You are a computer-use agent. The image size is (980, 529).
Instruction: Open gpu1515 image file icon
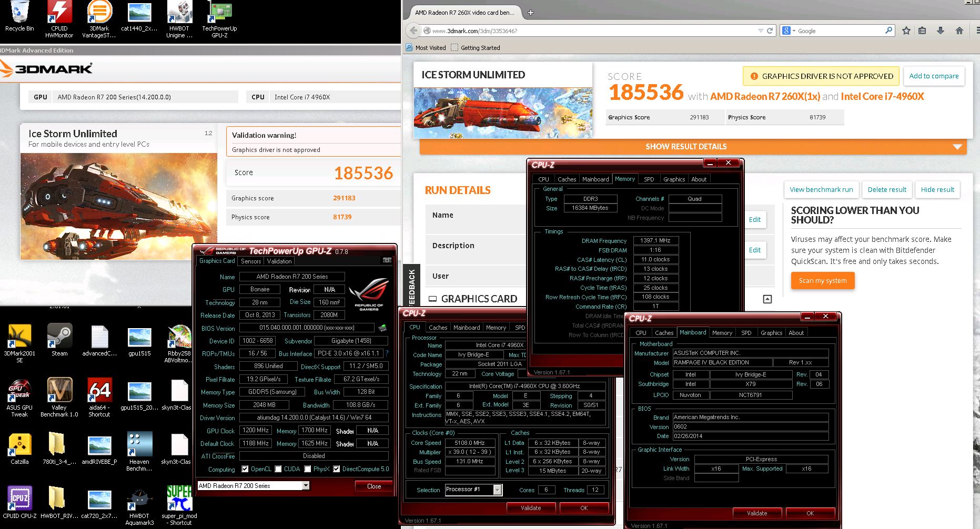(x=139, y=340)
